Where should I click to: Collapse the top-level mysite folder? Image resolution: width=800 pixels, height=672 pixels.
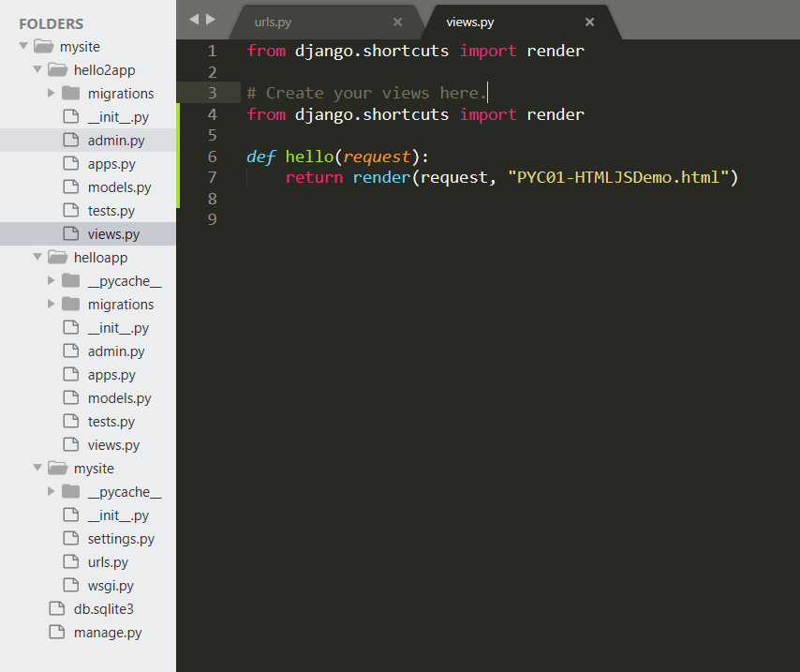tap(23, 46)
